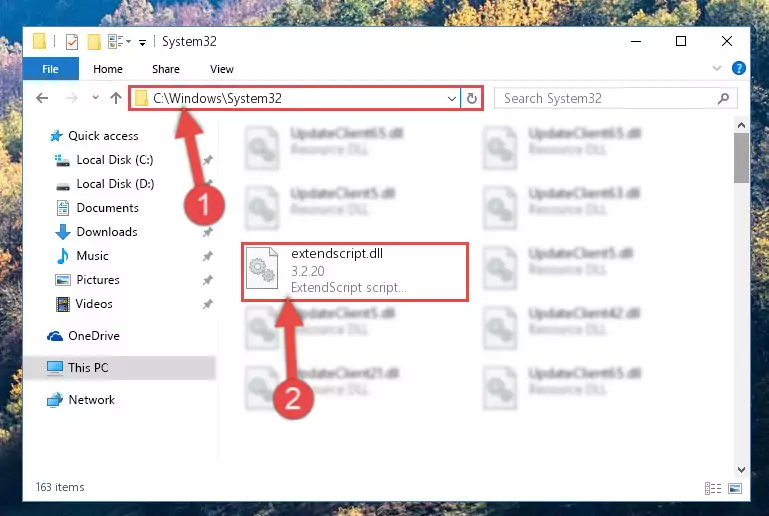Maximize the System32 window
The width and height of the screenshot is (769, 516).
681,42
